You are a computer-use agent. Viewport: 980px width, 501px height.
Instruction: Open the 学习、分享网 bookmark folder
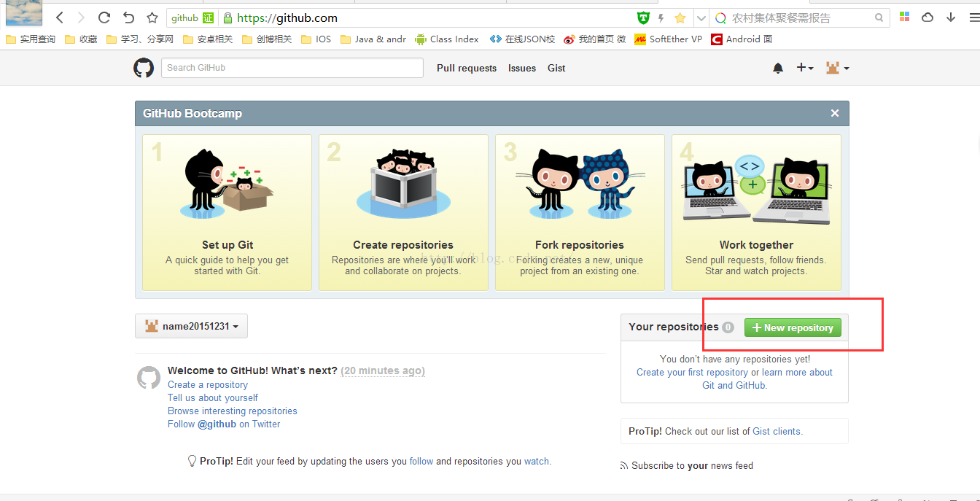140,39
